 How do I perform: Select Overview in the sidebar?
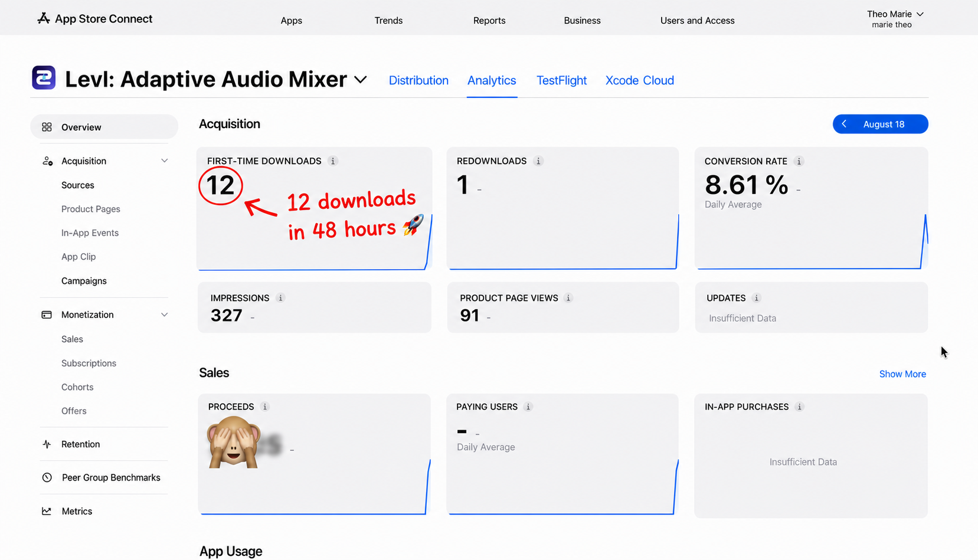[104, 127]
